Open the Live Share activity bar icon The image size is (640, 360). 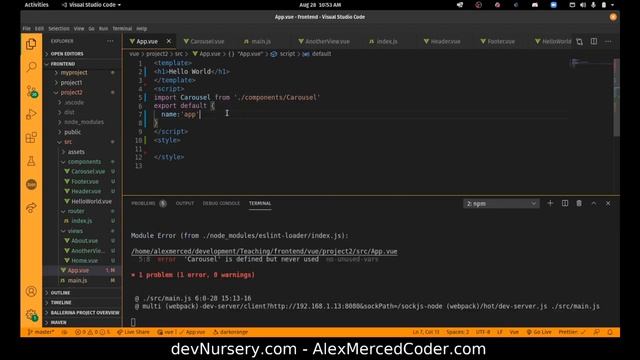coord(31,208)
